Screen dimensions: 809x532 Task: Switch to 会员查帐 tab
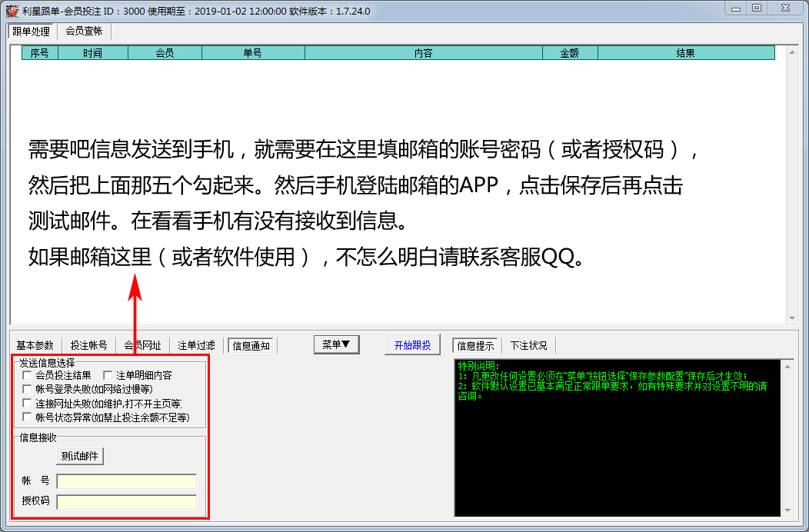[84, 32]
